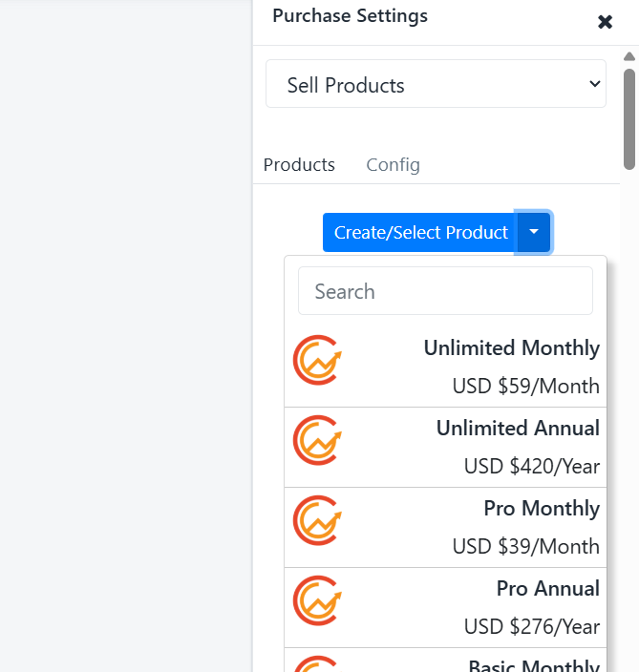Toggle the Create/Select Product caret dropdown
This screenshot has height=672, width=639.
coord(534,232)
